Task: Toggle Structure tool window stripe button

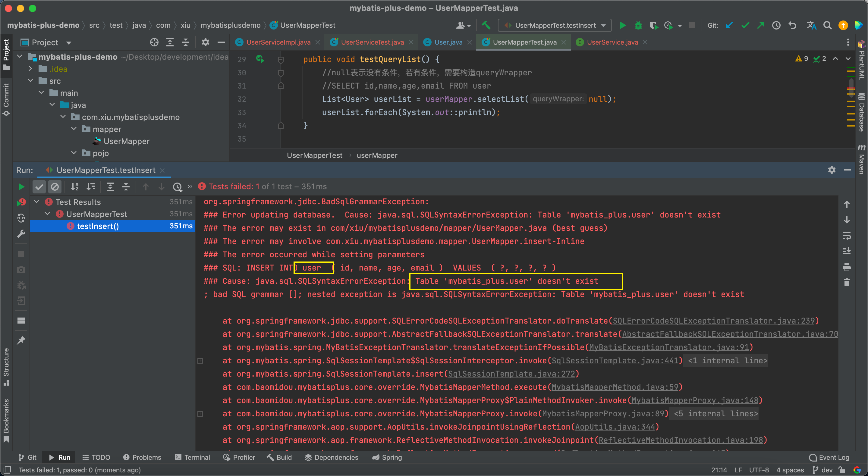Action: coord(6,367)
